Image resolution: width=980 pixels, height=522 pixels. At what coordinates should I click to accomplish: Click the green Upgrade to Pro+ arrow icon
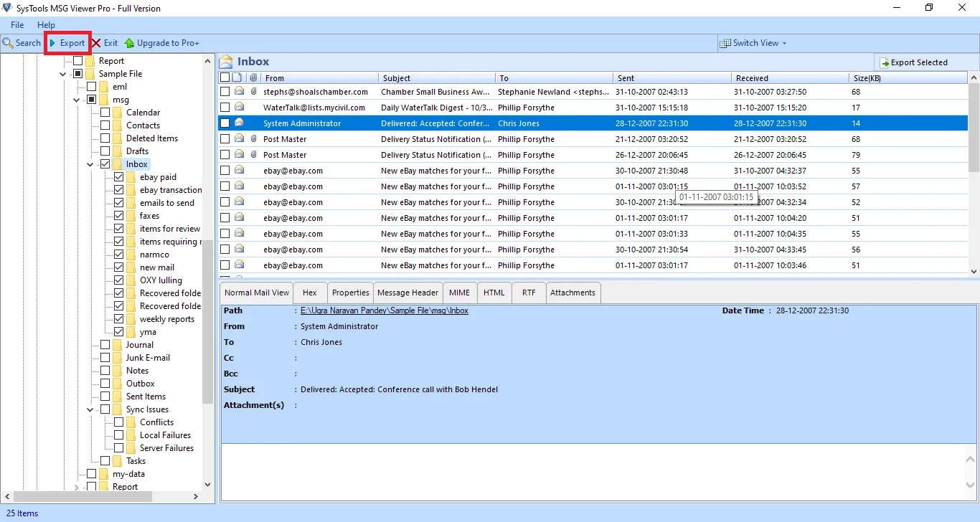tap(129, 43)
